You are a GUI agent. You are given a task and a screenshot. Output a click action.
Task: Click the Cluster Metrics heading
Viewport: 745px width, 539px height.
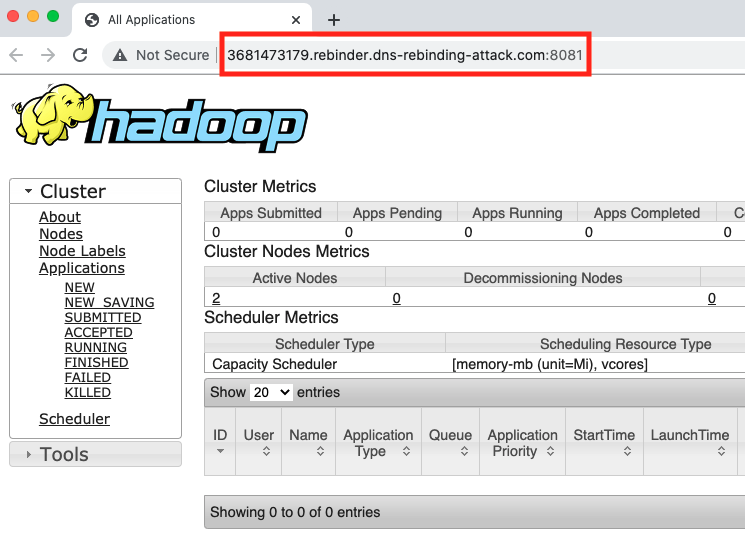pyautogui.click(x=260, y=186)
